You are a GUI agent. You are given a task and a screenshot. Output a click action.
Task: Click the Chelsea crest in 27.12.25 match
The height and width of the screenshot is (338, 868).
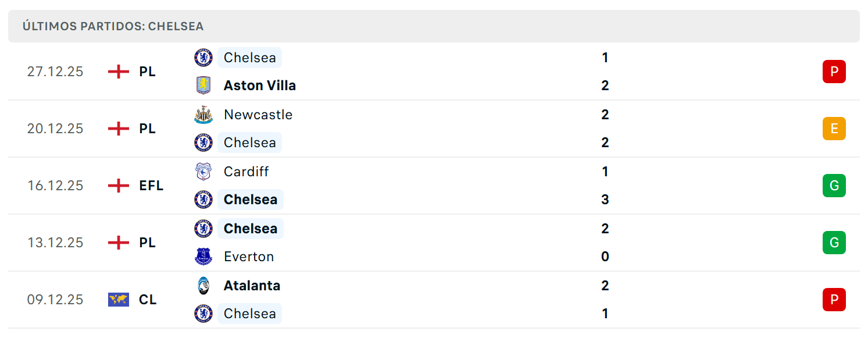point(203,58)
